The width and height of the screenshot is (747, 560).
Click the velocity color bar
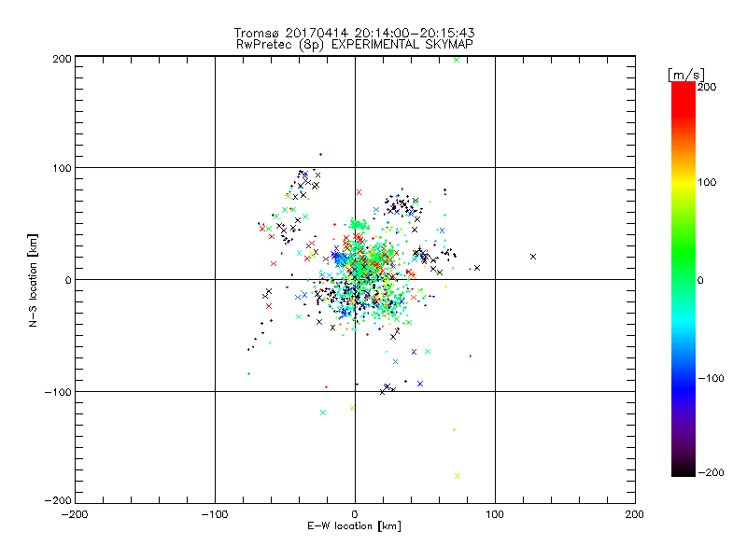pyautogui.click(x=684, y=278)
